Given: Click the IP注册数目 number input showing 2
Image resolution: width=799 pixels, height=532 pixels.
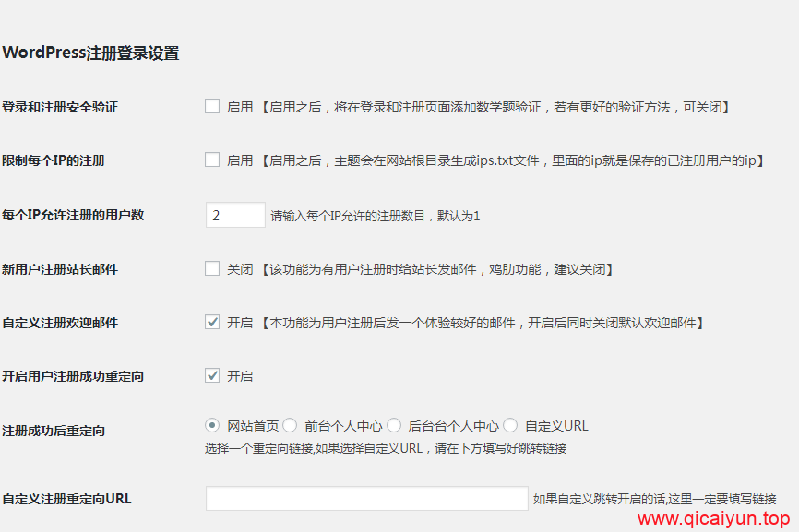Looking at the screenshot, I should point(235,214).
